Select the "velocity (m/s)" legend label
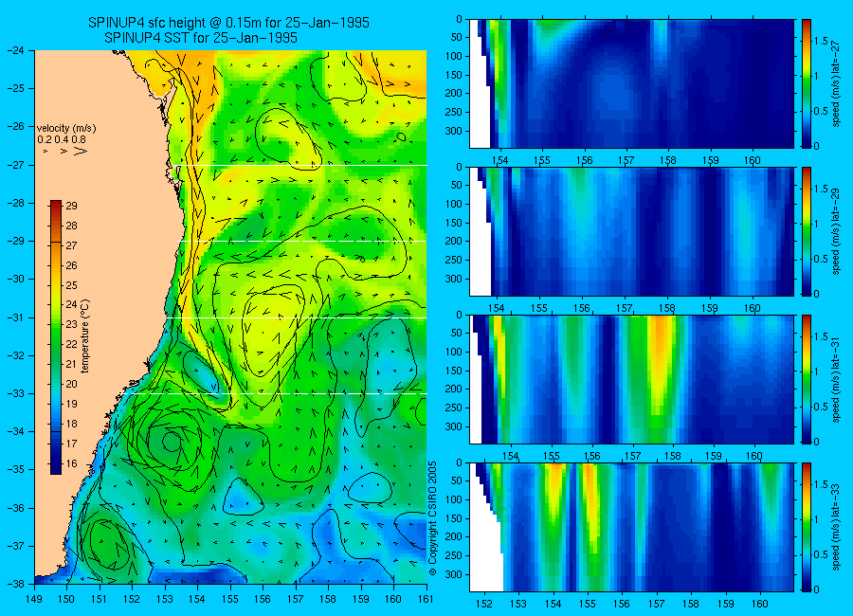 click(66, 129)
